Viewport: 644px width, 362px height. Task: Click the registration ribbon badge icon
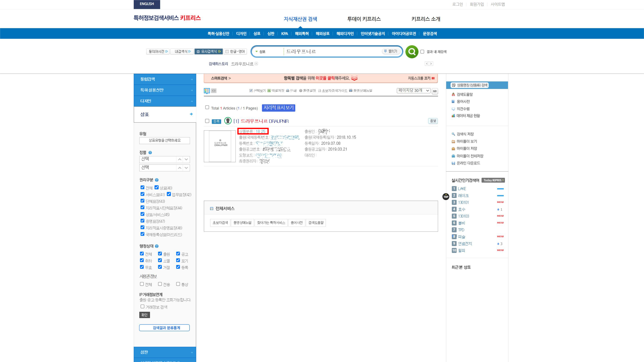coord(228,121)
